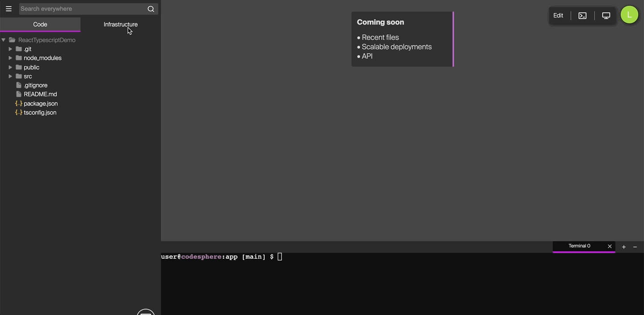Screen dimensions: 644x315
Task: Open the green L avatar menu
Action: [629, 14]
